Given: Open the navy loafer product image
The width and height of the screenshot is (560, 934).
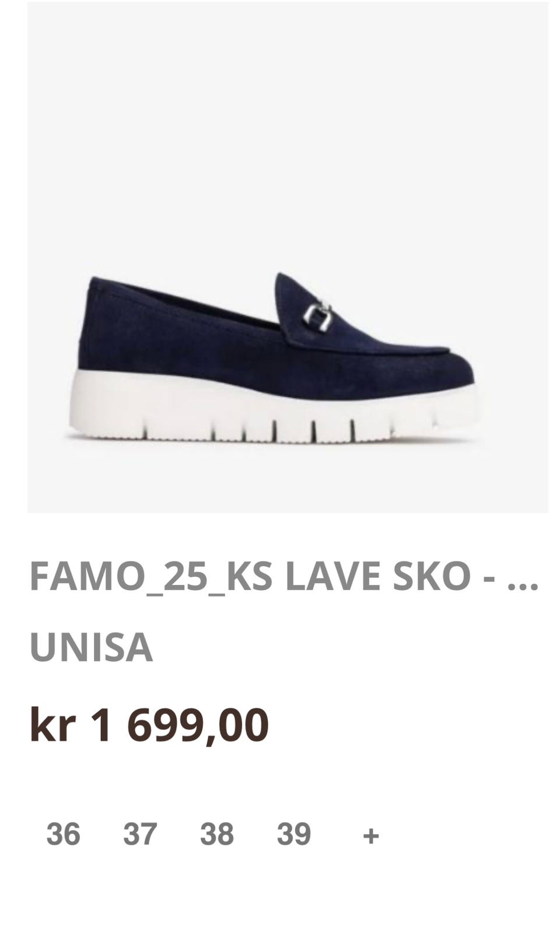Looking at the screenshot, I should point(288,257).
